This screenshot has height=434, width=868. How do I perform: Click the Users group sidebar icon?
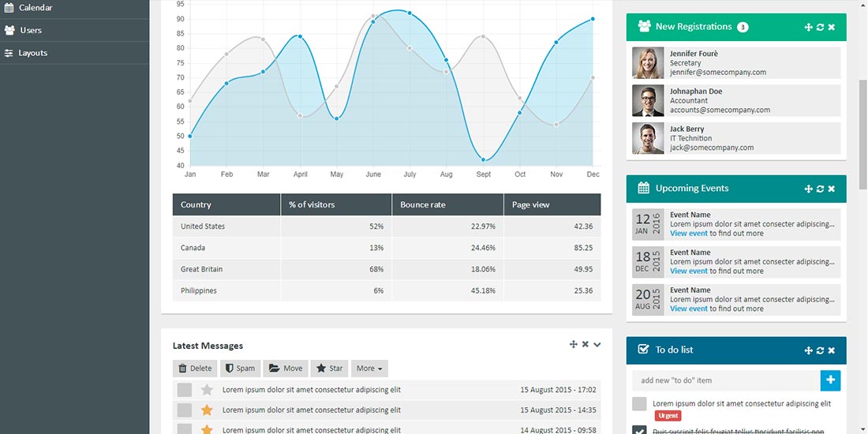pyautogui.click(x=9, y=31)
